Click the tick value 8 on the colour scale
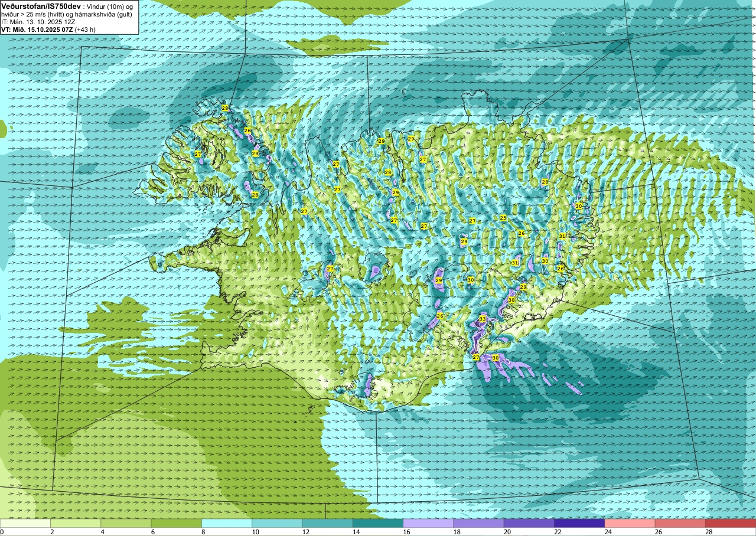 coord(202,532)
